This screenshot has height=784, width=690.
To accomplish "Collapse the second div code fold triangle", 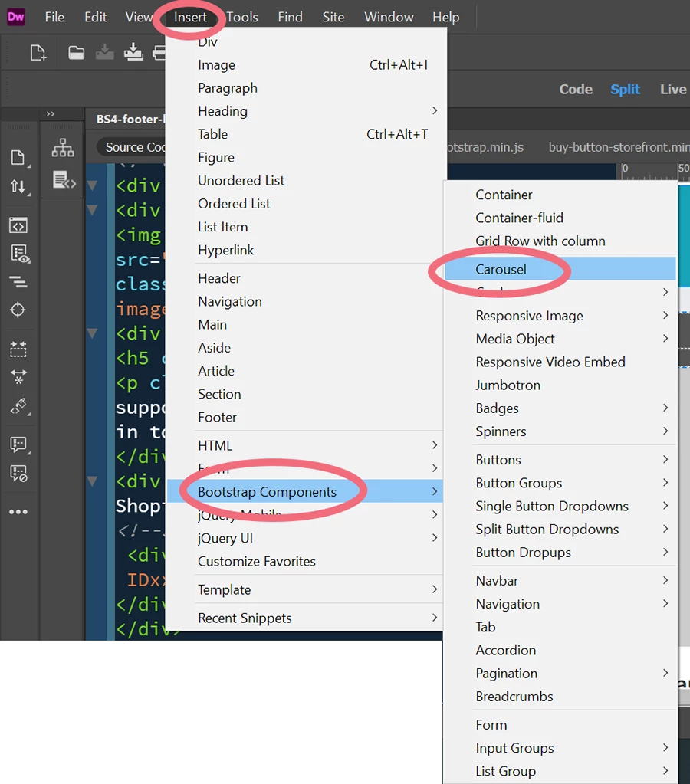I will pos(92,210).
